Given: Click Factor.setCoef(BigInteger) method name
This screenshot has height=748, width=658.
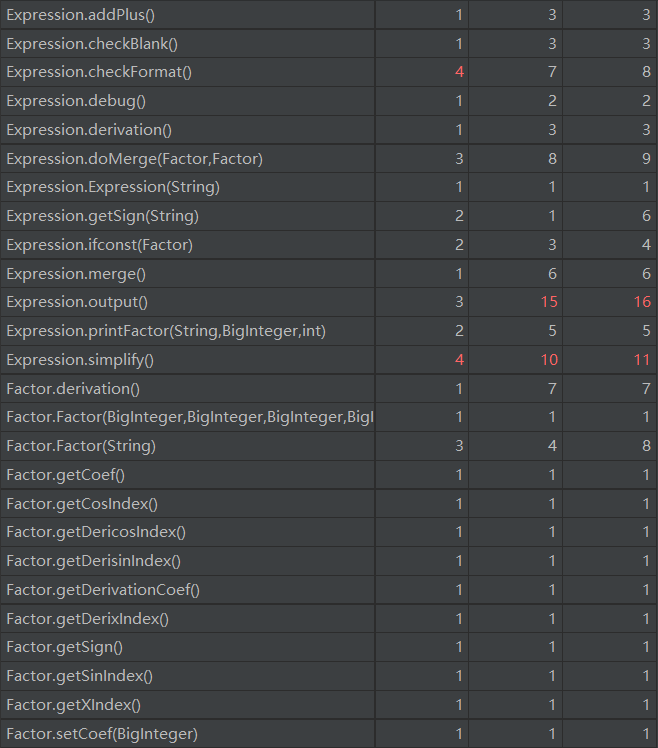Looking at the screenshot, I should pos(102,734).
